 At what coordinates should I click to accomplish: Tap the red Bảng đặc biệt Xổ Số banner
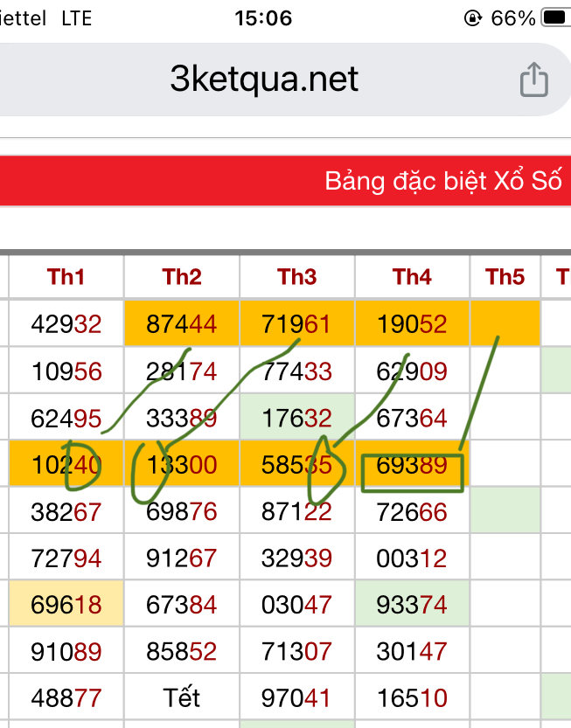285,181
